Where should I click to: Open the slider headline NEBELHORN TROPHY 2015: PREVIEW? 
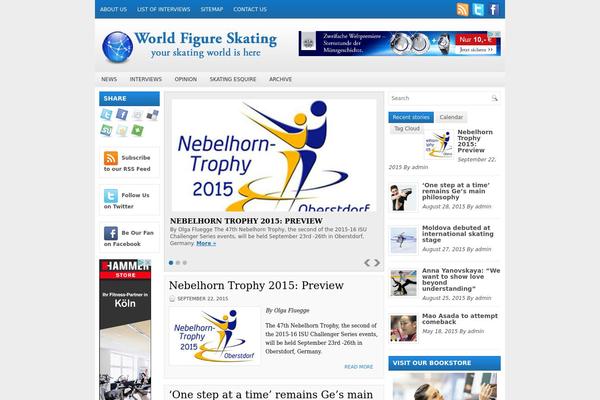[x=246, y=221]
